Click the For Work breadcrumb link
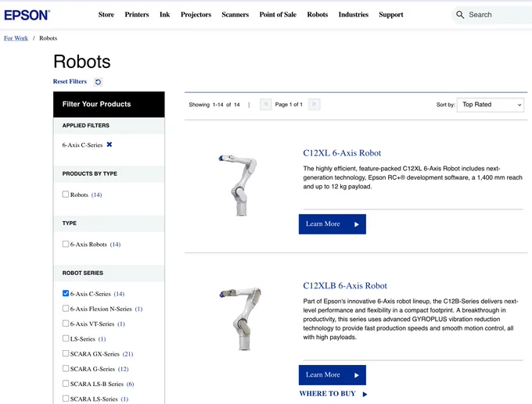This screenshot has height=404, width=532. 16,38
